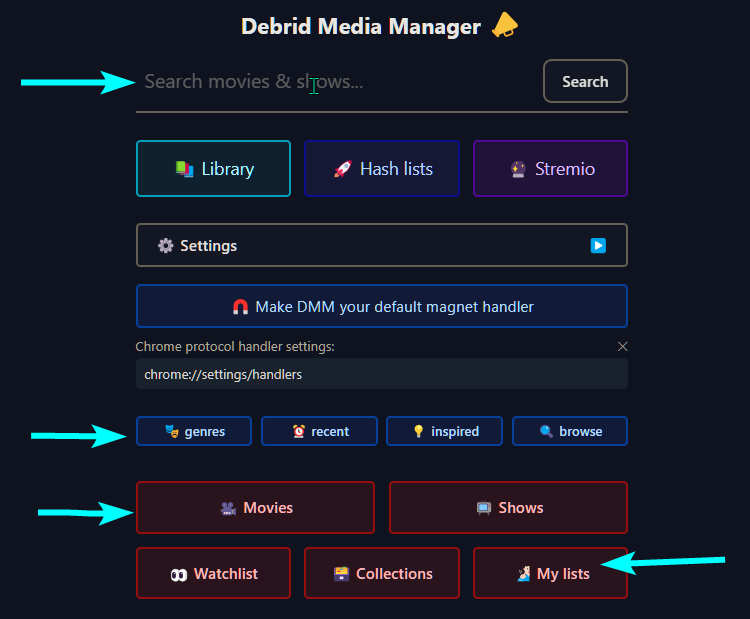Image resolution: width=750 pixels, height=619 pixels.
Task: Open the inspired suggestions
Action: click(444, 431)
